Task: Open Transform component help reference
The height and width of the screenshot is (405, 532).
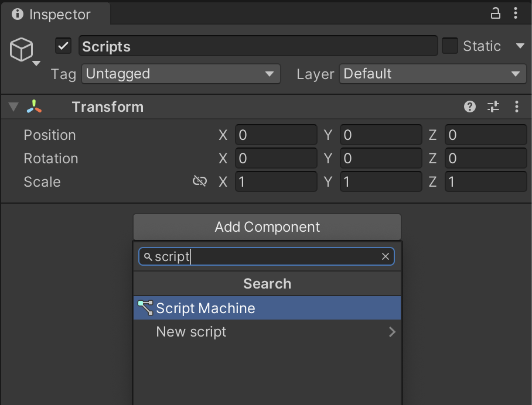Action: coord(469,107)
